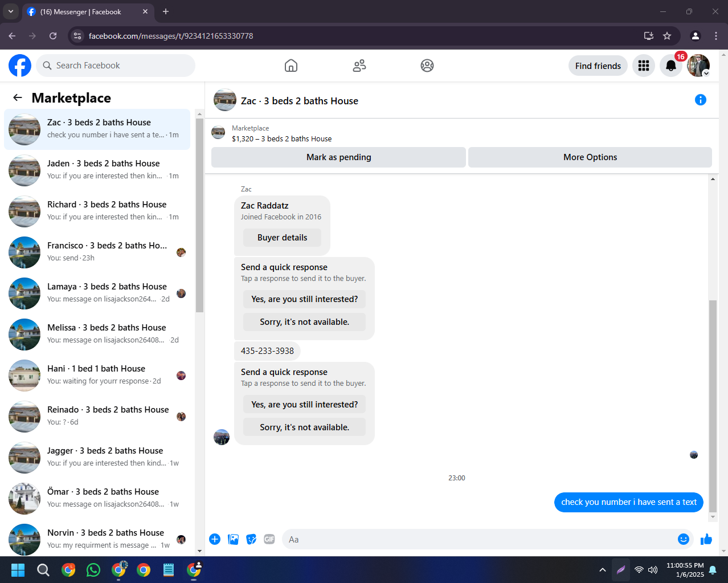Open the Groups icon in top nav

tap(427, 66)
